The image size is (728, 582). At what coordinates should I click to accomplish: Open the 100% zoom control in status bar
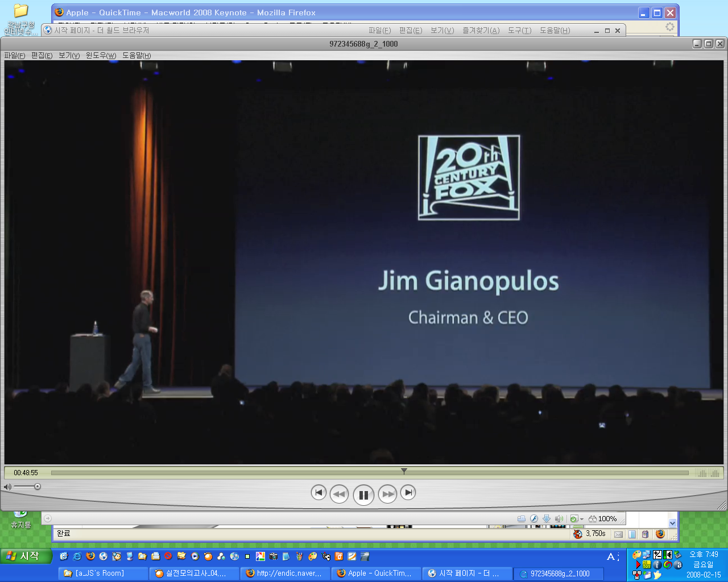click(603, 518)
